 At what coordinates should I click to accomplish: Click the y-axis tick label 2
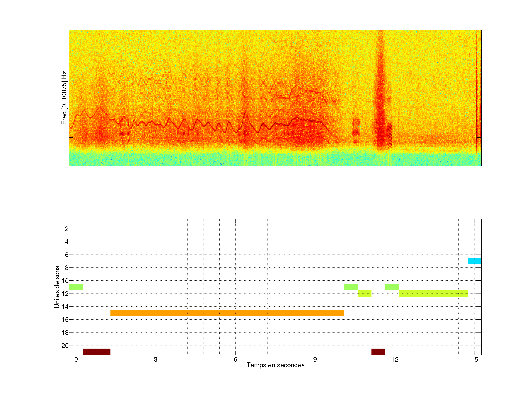pos(67,229)
